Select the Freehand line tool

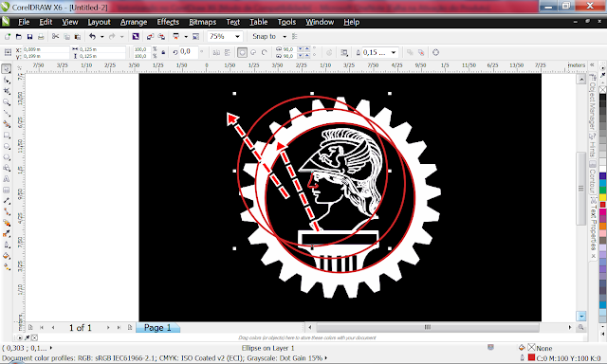(x=7, y=114)
